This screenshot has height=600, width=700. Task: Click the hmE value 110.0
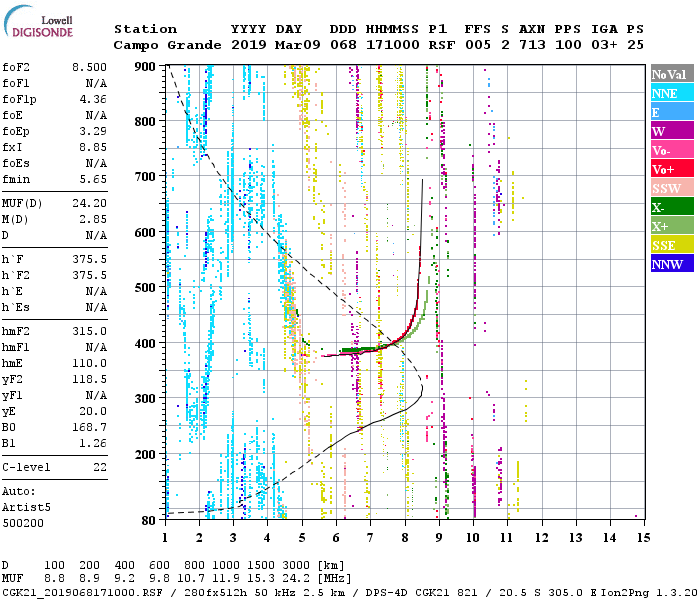coord(89,363)
